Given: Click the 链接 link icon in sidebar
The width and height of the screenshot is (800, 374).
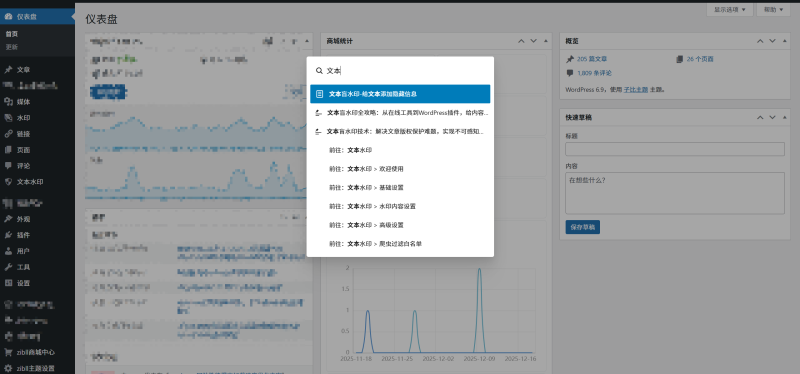Looking at the screenshot, I should coord(8,134).
